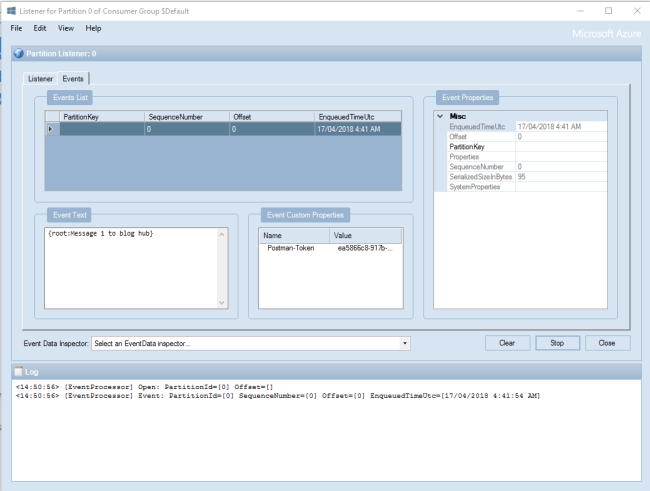
Task: Click the Partition Listener globe icon
Action: pos(19,53)
